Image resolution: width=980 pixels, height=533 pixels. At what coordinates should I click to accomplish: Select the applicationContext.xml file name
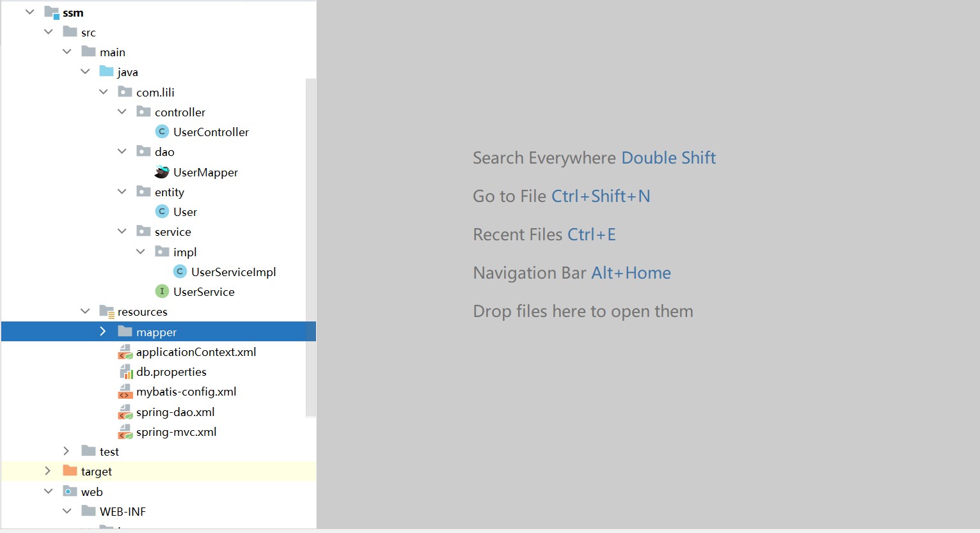point(196,352)
